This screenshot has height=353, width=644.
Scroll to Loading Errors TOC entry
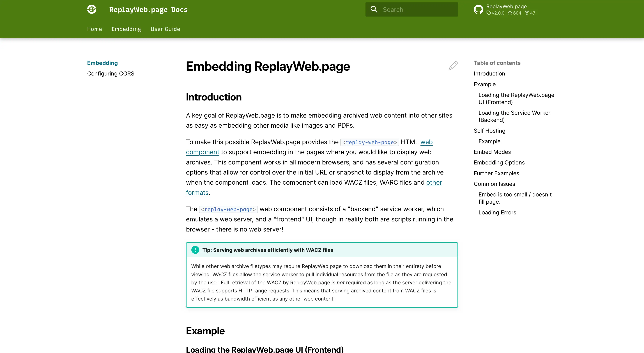pyautogui.click(x=497, y=212)
